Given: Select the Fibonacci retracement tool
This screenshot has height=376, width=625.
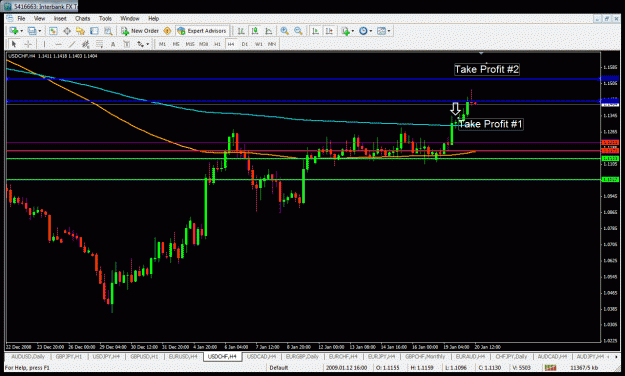Looking at the screenshot, I should click(99, 44).
